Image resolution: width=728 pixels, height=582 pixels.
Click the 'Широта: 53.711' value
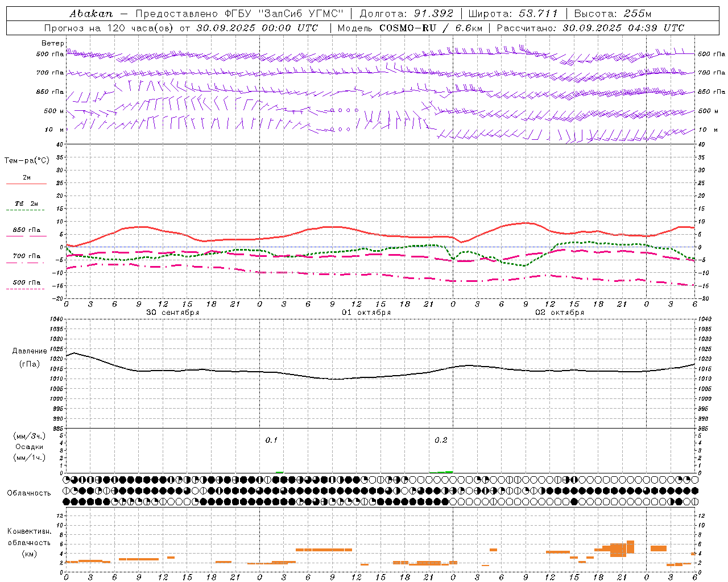tap(513, 14)
